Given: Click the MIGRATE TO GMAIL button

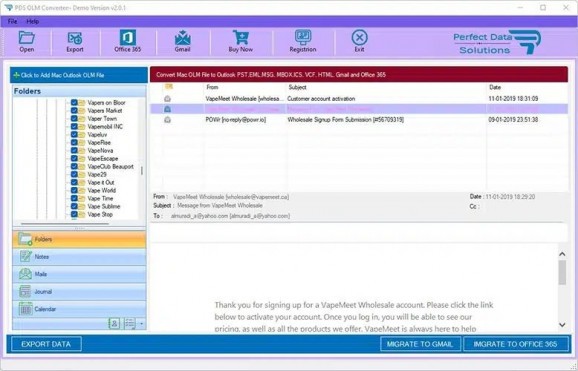Looking at the screenshot, I should [x=420, y=344].
